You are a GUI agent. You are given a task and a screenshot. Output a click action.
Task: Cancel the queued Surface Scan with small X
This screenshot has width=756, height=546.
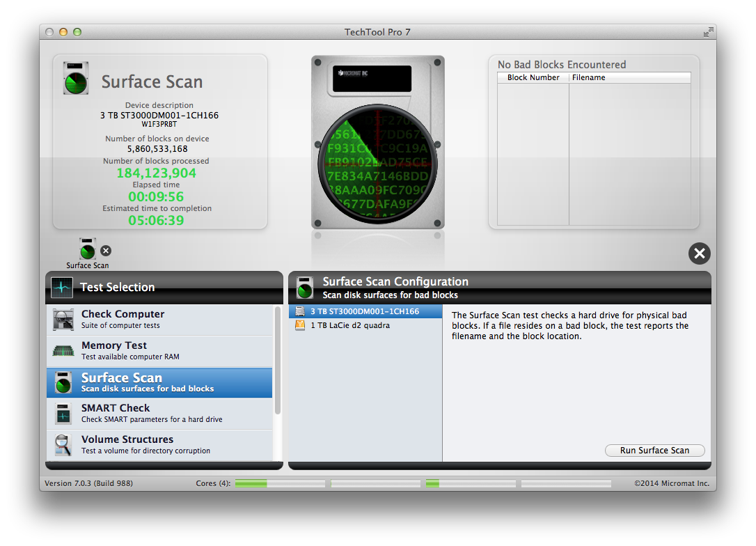pyautogui.click(x=106, y=251)
